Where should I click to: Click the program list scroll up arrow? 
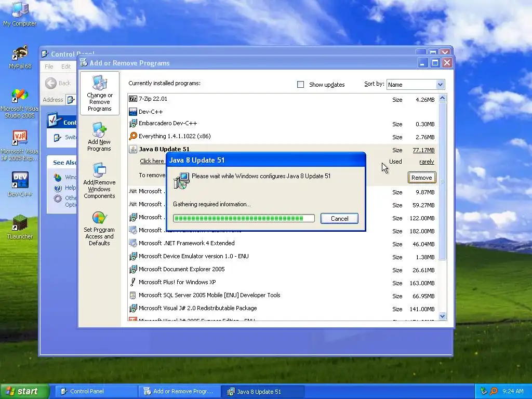click(x=442, y=98)
